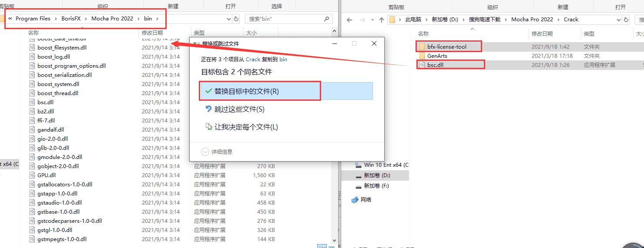644x248 pixels.
Task: Click BorisFX in left address bar
Action: point(71,19)
